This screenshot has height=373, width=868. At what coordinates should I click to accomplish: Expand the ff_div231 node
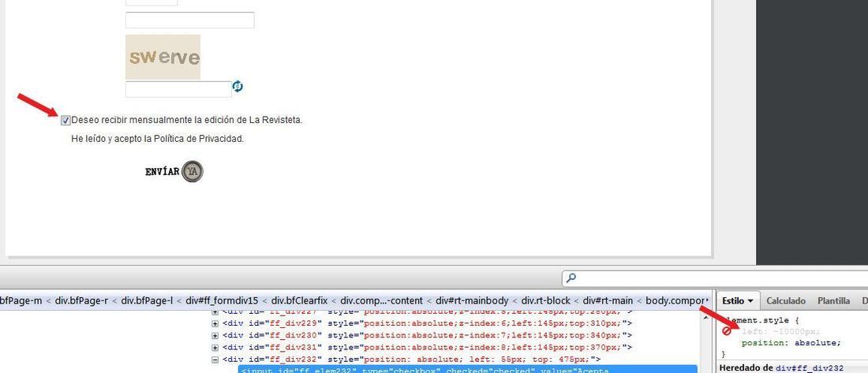click(x=215, y=348)
